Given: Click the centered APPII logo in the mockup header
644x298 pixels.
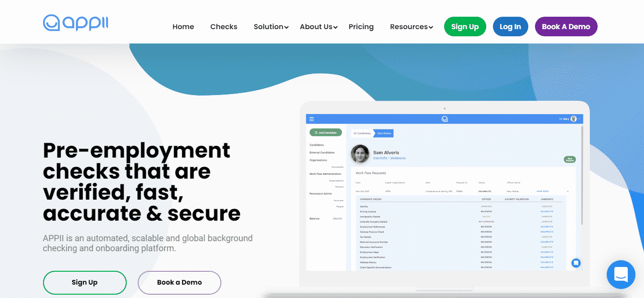Looking at the screenshot, I should point(444,119).
